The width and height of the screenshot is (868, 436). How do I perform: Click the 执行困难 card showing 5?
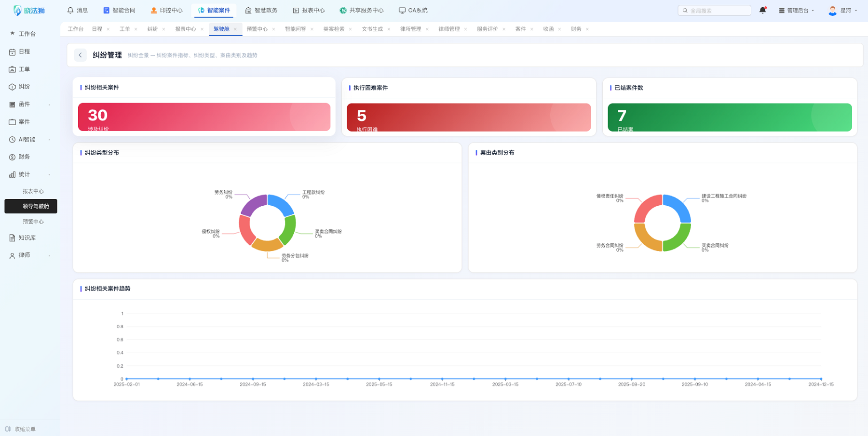click(469, 117)
